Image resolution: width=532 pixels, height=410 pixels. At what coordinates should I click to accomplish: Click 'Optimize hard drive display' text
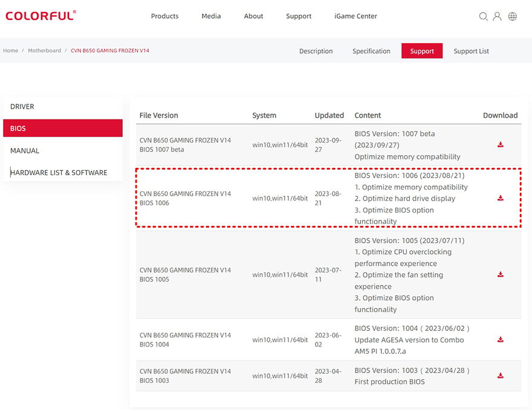click(409, 199)
